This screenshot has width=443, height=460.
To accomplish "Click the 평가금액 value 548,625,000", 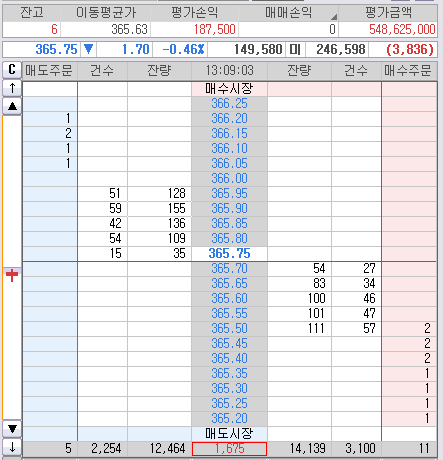I will coord(402,29).
